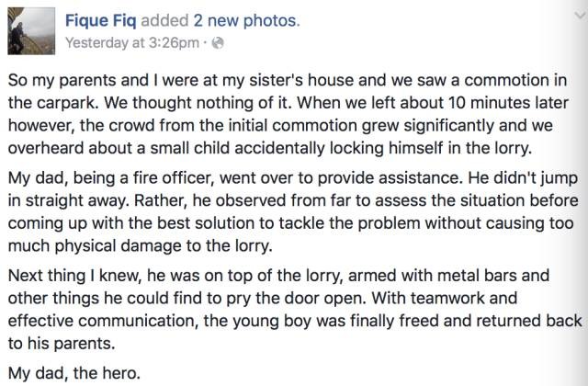Viewport: 588px width, 386px height.
Task: Click the line starting 'effective communication'
Action: coord(294,318)
